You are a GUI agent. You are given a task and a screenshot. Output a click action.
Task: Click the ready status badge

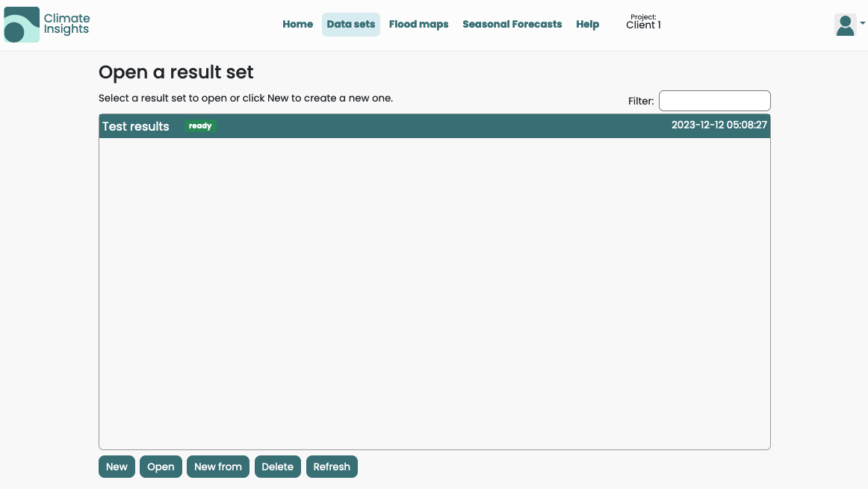click(200, 126)
